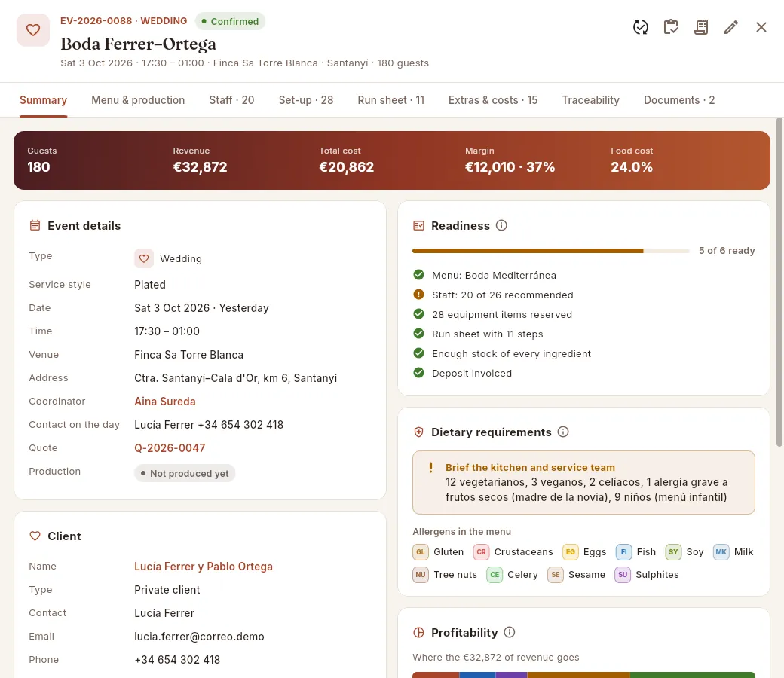Click Enough stock of every ingredient text

point(512,353)
